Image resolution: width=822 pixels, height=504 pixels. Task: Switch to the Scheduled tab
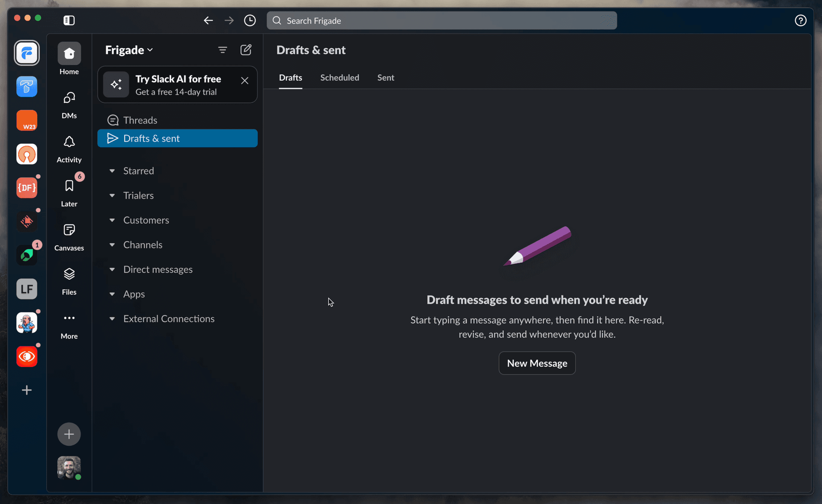[x=340, y=78]
